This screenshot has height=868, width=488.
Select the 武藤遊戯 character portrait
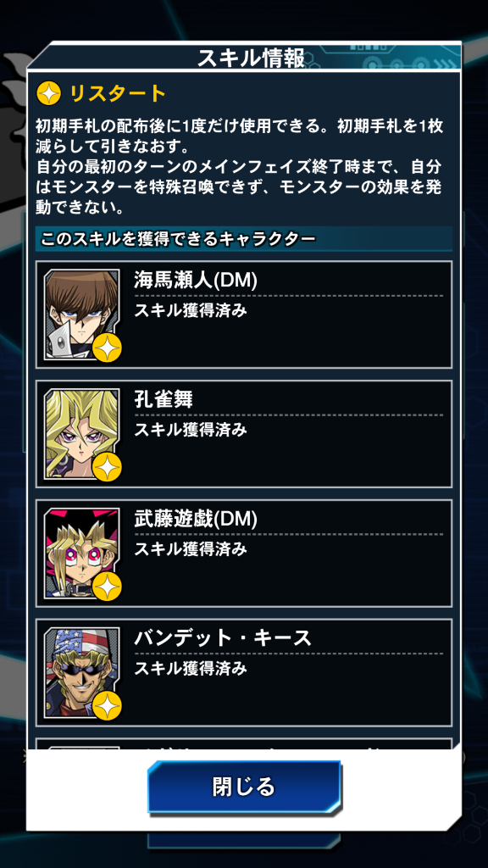point(82,554)
